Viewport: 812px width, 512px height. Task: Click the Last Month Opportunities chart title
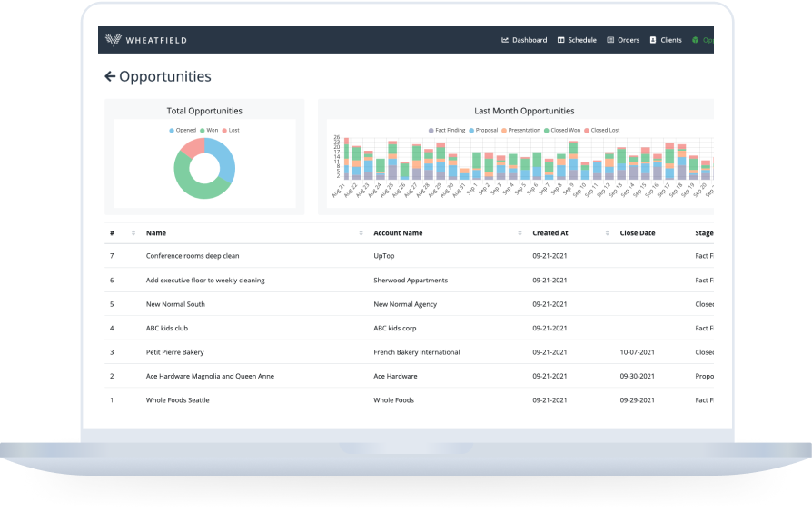tap(524, 111)
